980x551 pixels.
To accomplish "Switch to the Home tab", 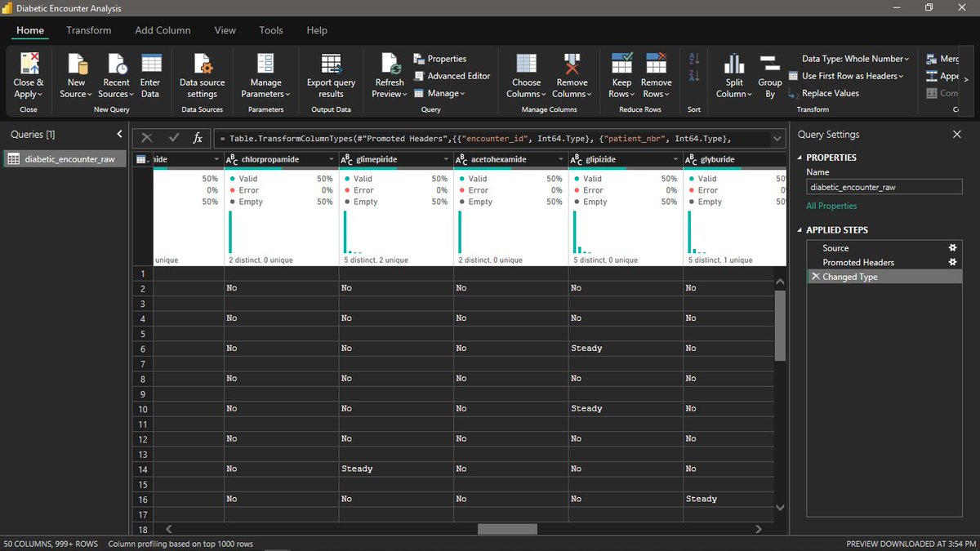I will click(30, 30).
